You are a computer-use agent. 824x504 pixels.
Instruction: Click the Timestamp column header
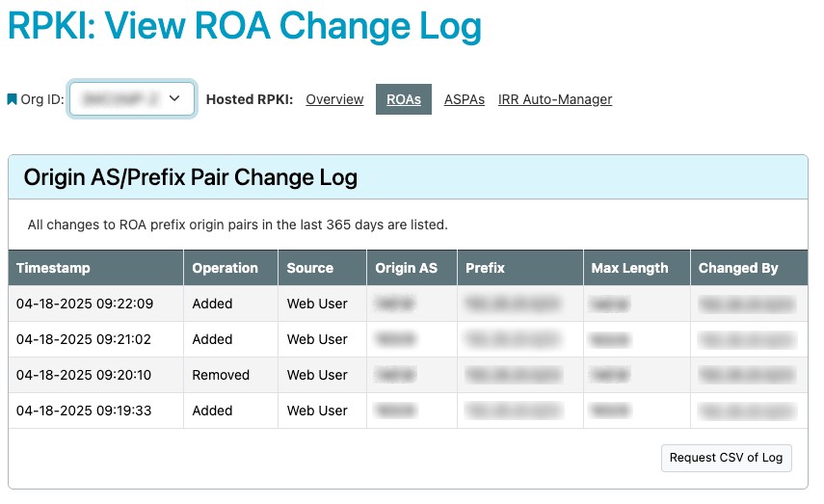tap(53, 268)
